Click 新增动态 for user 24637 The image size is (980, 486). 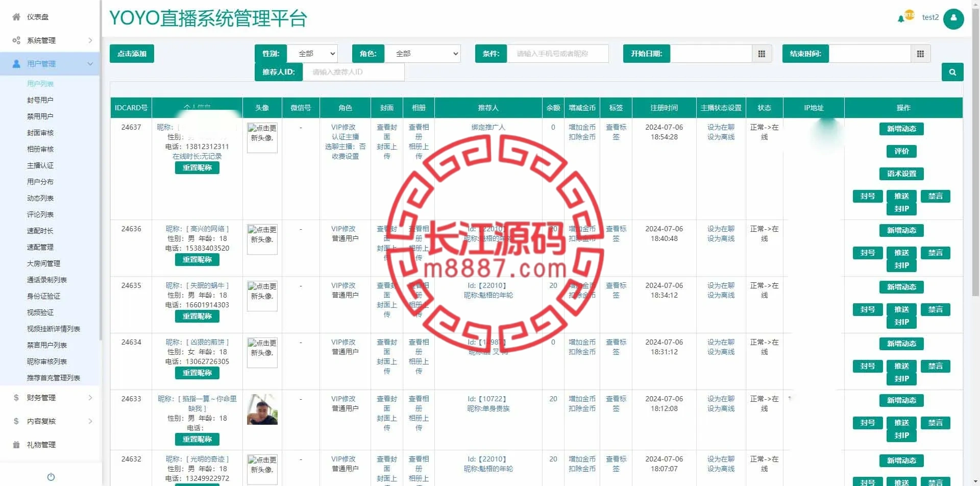[x=901, y=129]
